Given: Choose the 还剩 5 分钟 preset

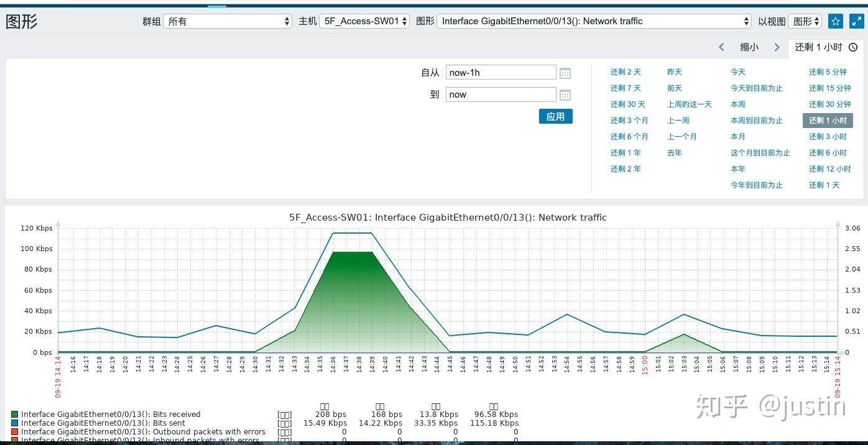Looking at the screenshot, I should click(x=828, y=72).
